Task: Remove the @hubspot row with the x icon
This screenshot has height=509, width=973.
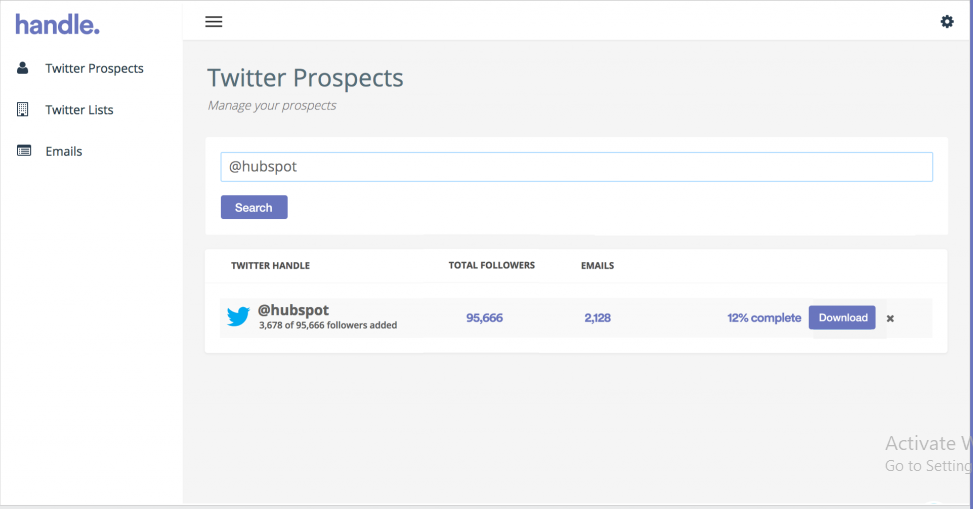Action: (890, 318)
